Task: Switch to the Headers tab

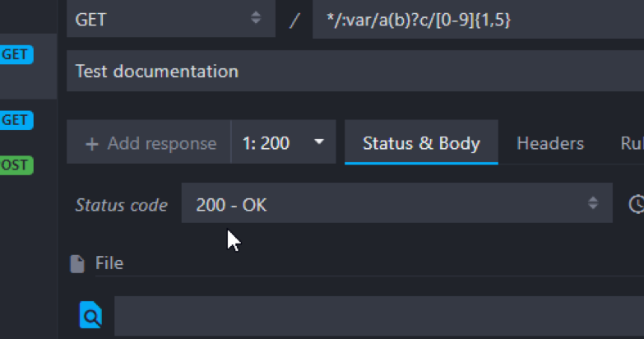Action: pos(550,143)
